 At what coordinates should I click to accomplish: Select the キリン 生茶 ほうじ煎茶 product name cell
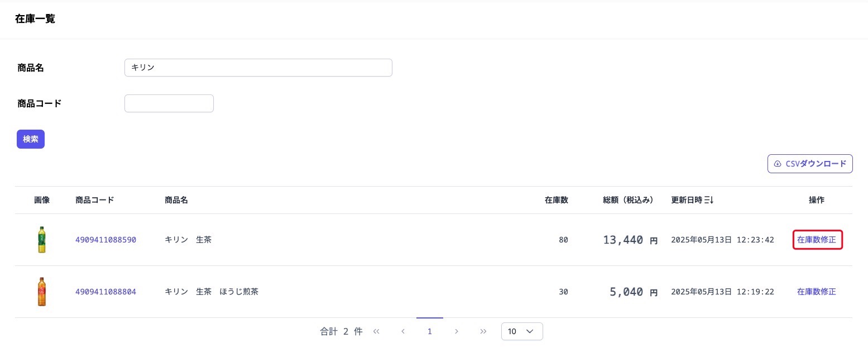coord(212,292)
